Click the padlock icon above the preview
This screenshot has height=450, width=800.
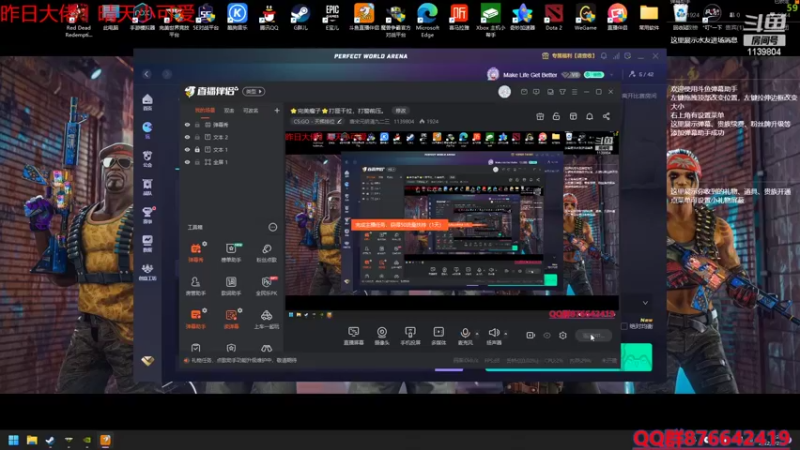click(x=556, y=116)
